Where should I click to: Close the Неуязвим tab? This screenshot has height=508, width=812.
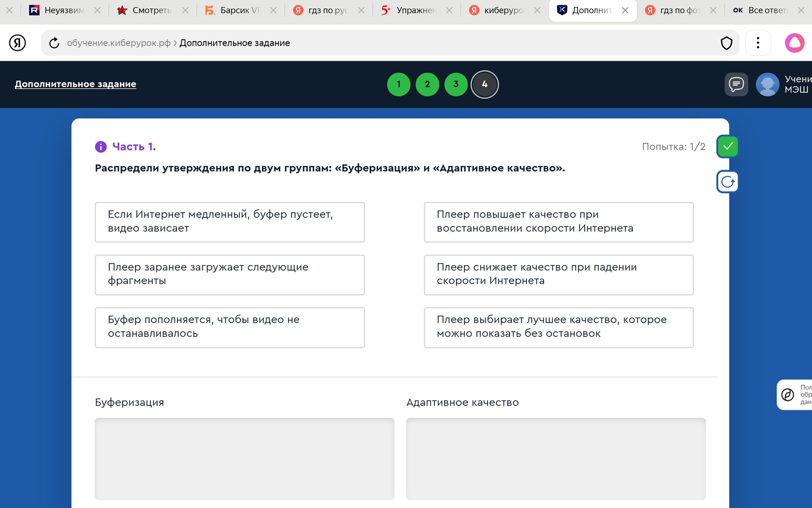click(97, 10)
